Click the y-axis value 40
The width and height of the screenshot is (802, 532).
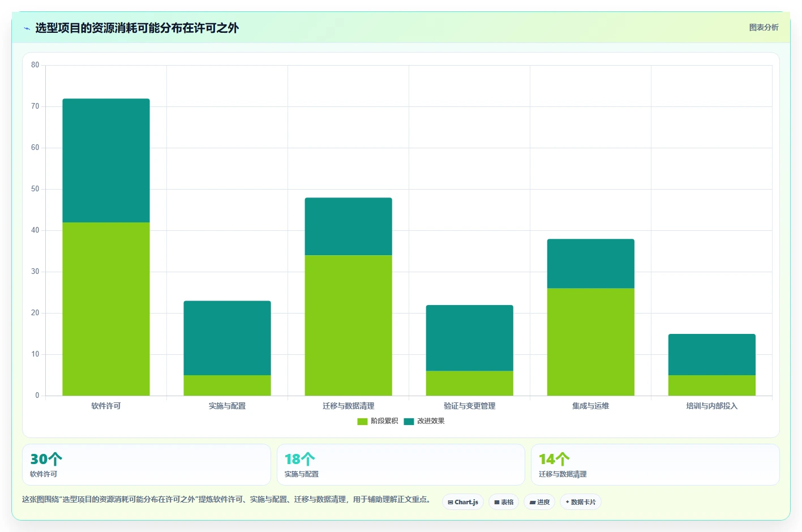click(x=35, y=230)
